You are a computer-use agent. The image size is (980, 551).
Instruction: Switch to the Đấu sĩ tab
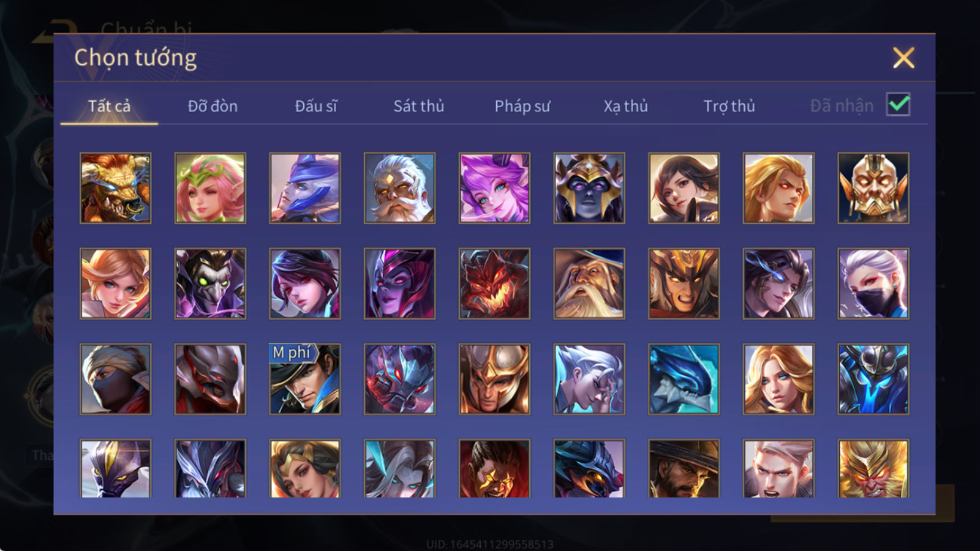coord(316,106)
